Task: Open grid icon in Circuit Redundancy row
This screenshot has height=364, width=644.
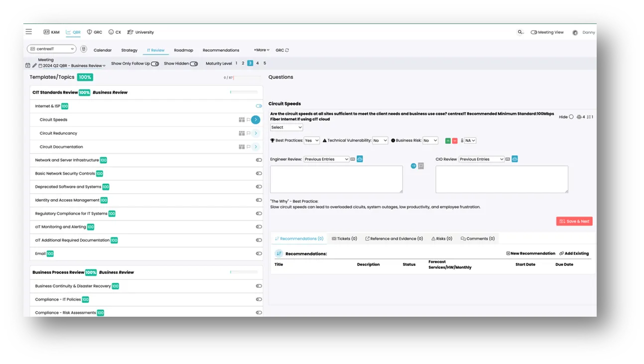Action: coord(242,133)
